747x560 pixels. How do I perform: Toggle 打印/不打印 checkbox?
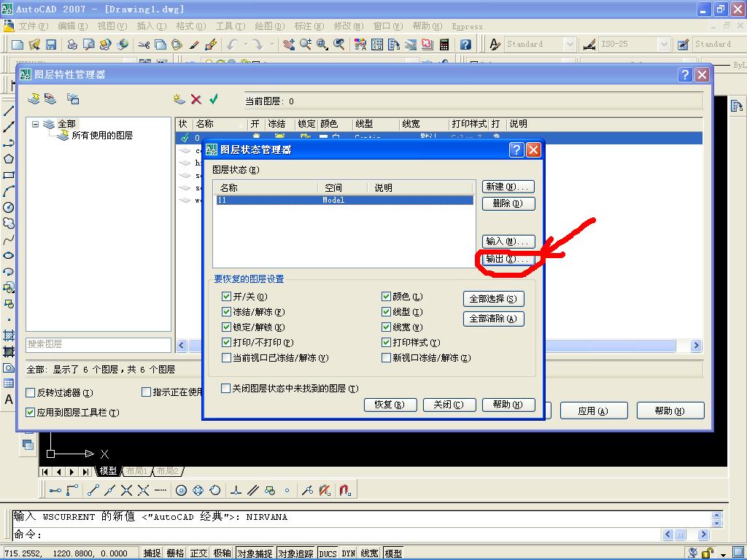(226, 343)
